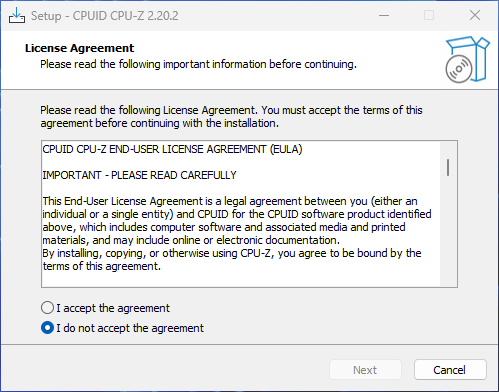Image resolution: width=499 pixels, height=392 pixels.
Task: Click the setup download icon in title bar
Action: (17, 15)
